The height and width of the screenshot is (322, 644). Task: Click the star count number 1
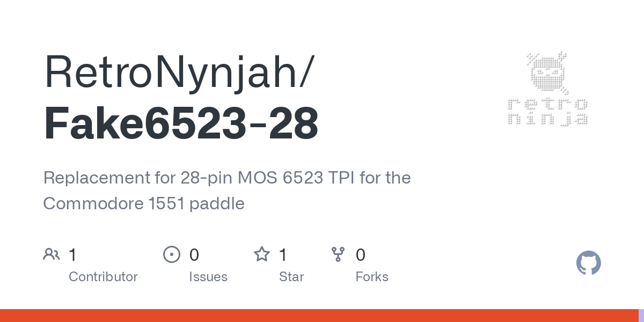(x=283, y=255)
